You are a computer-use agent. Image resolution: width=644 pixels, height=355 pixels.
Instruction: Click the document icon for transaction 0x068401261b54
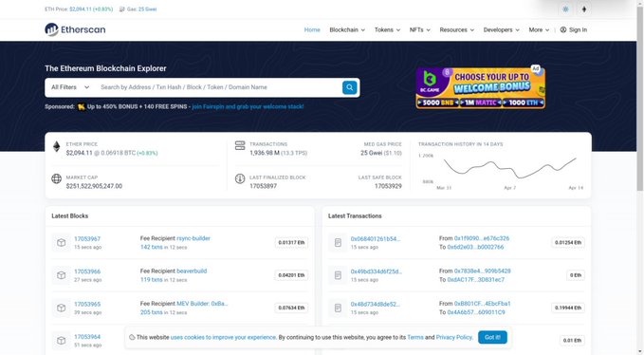338,242
